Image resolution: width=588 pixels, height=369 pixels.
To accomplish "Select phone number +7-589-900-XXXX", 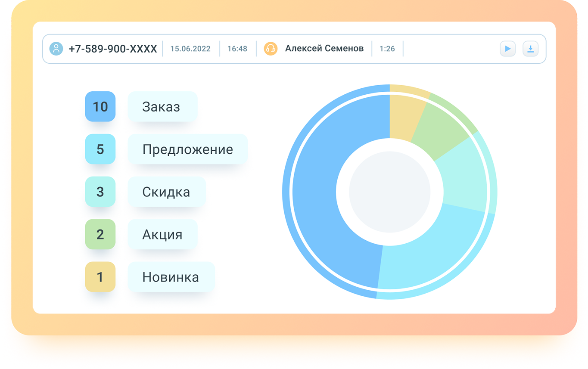I will pyautogui.click(x=113, y=49).
